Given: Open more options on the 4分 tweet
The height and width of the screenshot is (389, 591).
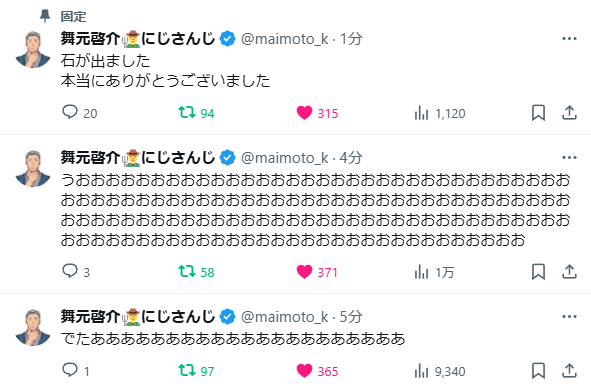Looking at the screenshot, I should point(569,158).
